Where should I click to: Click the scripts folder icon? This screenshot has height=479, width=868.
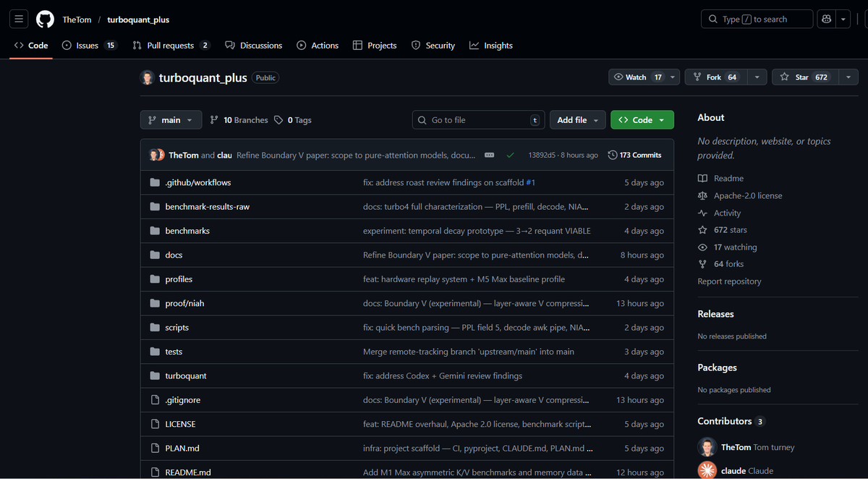(155, 327)
